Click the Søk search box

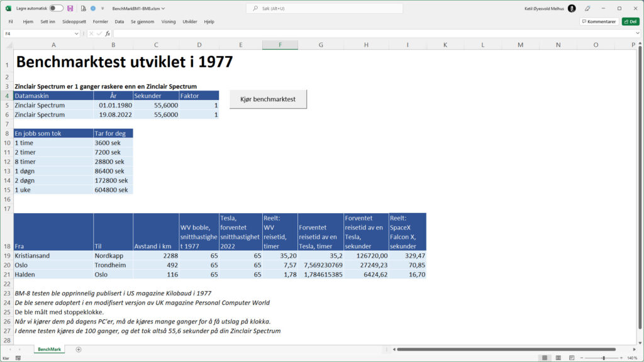coord(325,8)
